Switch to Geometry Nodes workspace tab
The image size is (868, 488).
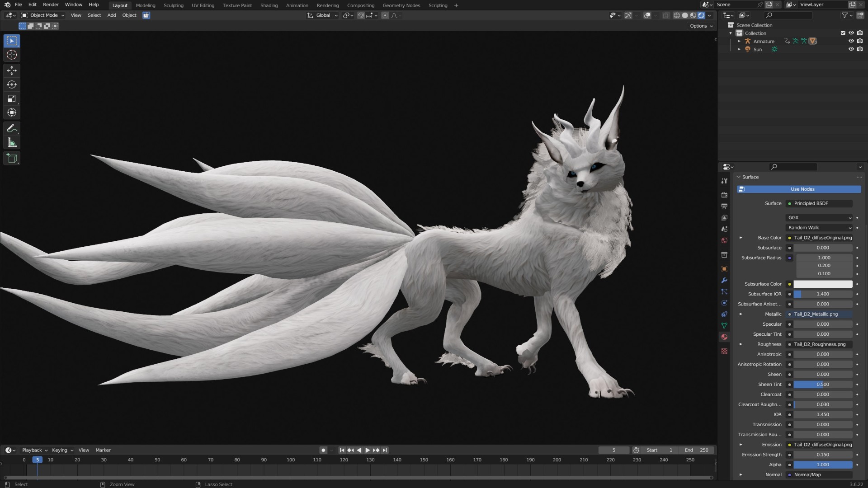pyautogui.click(x=401, y=5)
